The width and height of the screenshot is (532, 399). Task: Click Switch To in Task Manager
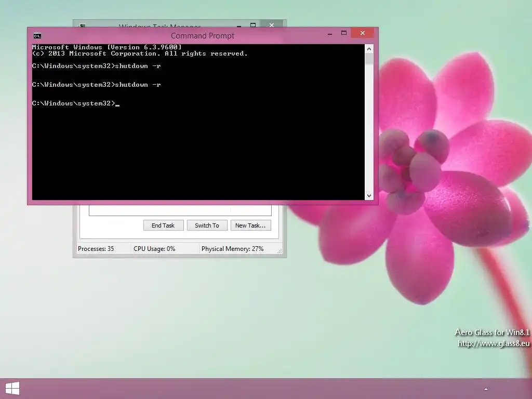207,225
